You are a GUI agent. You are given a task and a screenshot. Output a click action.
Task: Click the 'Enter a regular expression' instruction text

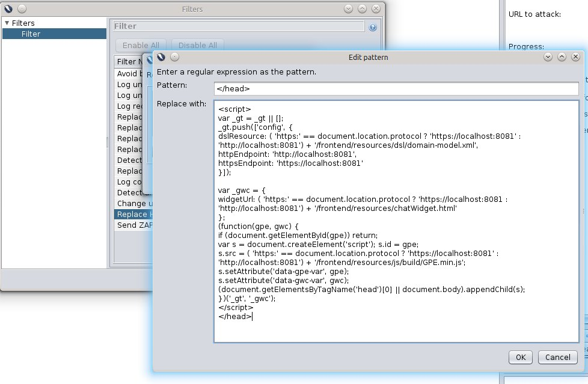tap(236, 72)
